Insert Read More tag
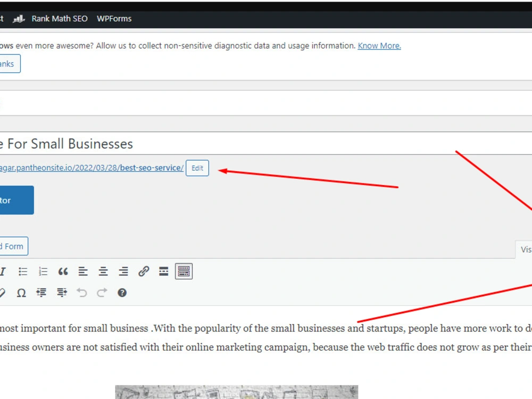 click(163, 271)
